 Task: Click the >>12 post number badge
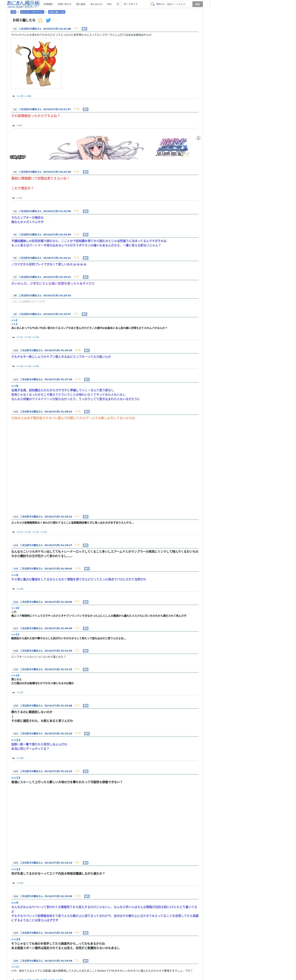[x=15, y=412]
